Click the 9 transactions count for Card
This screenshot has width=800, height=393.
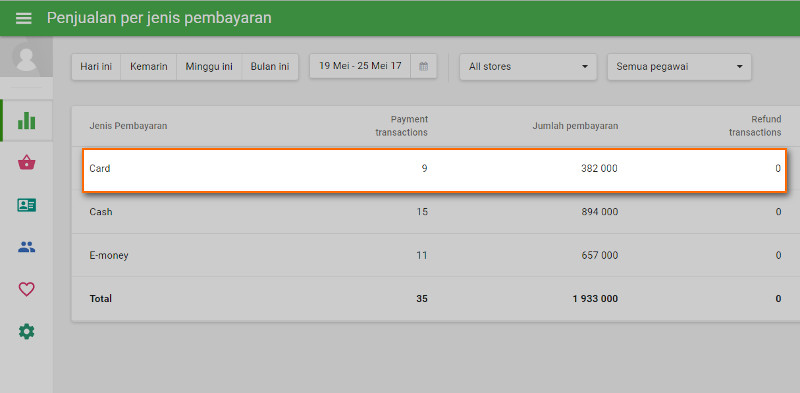click(424, 168)
